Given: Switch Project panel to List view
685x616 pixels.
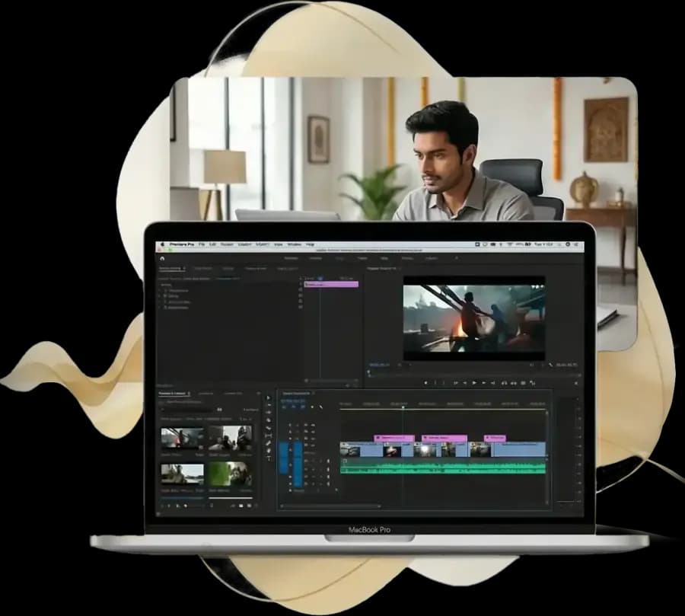Looking at the screenshot, I should click(x=169, y=506).
